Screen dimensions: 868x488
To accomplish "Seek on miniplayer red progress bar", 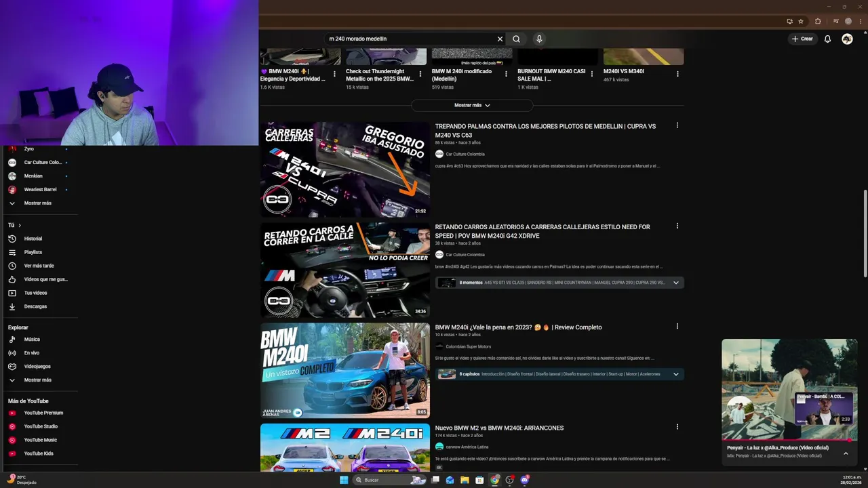I will tap(789, 441).
